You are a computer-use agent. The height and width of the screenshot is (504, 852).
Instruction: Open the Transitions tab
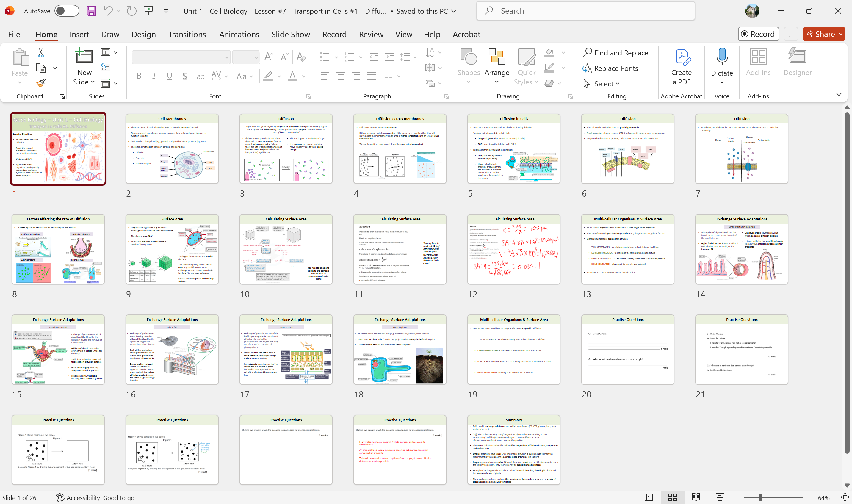[x=187, y=34]
